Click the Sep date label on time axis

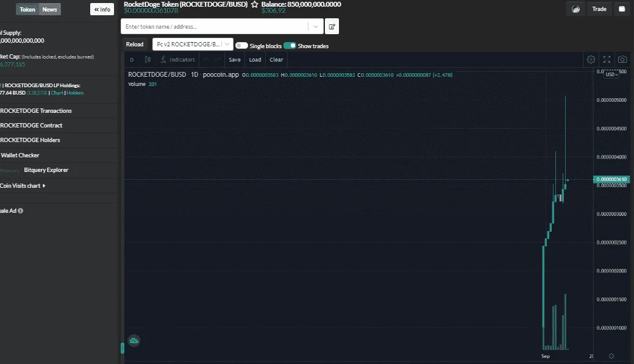[546, 356]
